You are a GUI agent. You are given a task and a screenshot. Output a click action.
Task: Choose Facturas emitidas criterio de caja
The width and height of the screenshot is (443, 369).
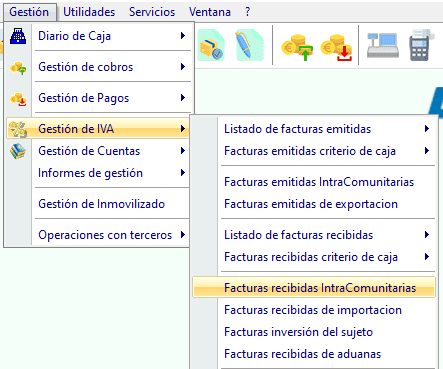[314, 151]
